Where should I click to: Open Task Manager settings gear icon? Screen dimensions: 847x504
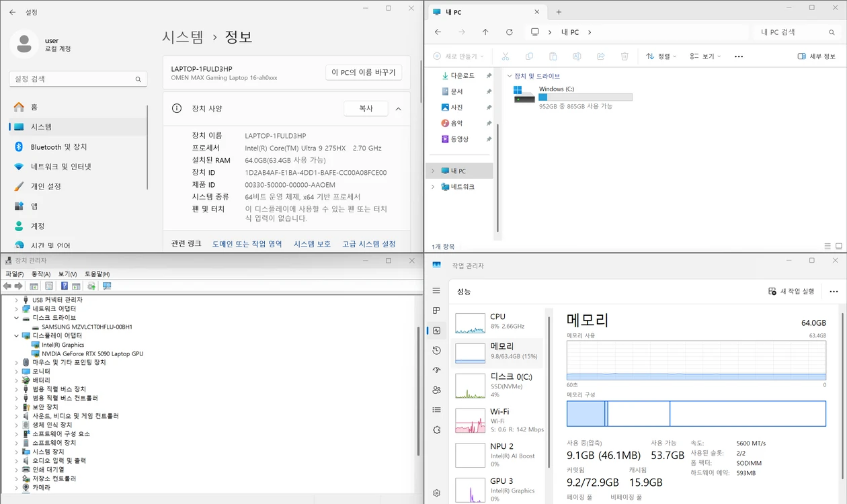[x=436, y=493]
